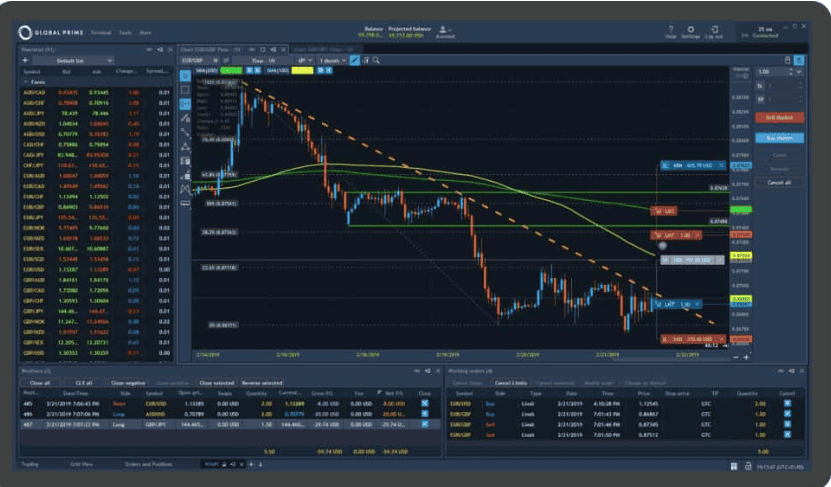Open Settings gear in top bar
Viewport: 831px width, 487px height.
tap(690, 30)
